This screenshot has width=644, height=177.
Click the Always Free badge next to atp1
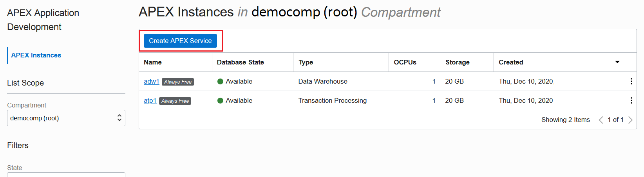[x=175, y=101]
